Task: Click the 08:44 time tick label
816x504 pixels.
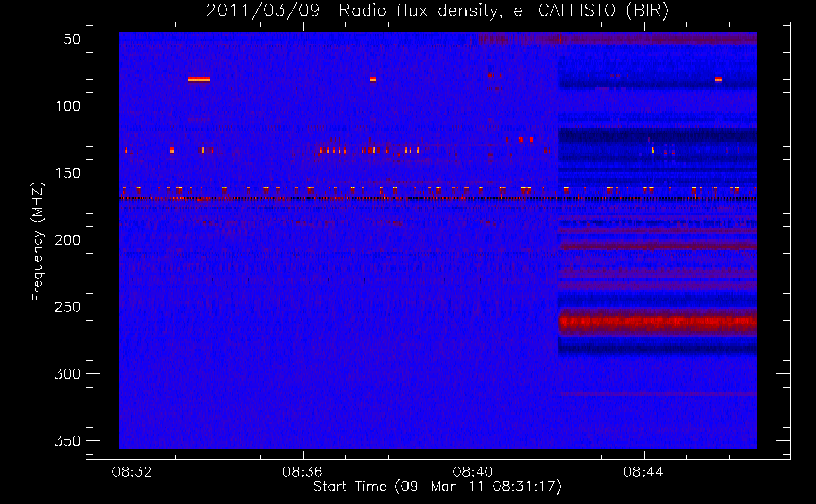Action: (644, 472)
